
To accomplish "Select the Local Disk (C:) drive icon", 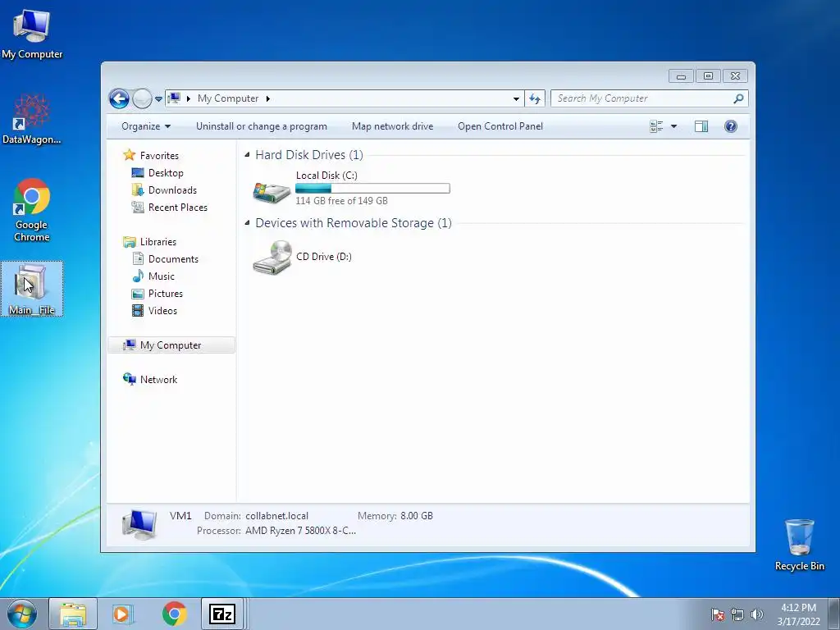I will pyautogui.click(x=272, y=191).
